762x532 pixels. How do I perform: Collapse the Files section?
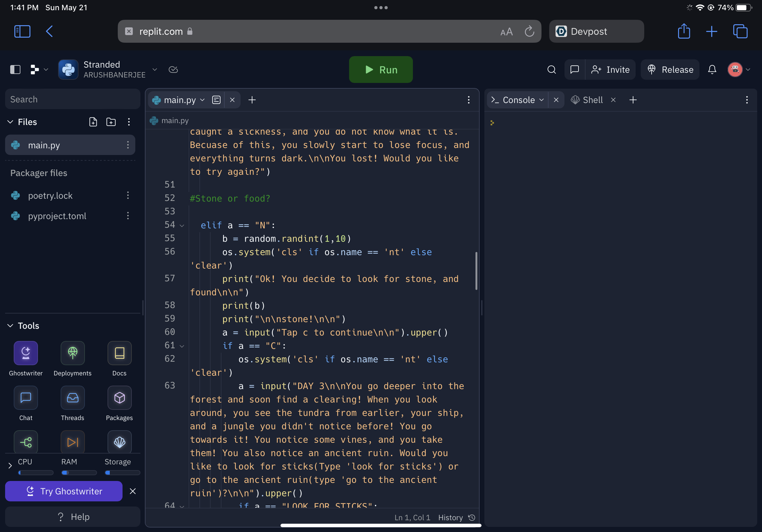pos(10,122)
